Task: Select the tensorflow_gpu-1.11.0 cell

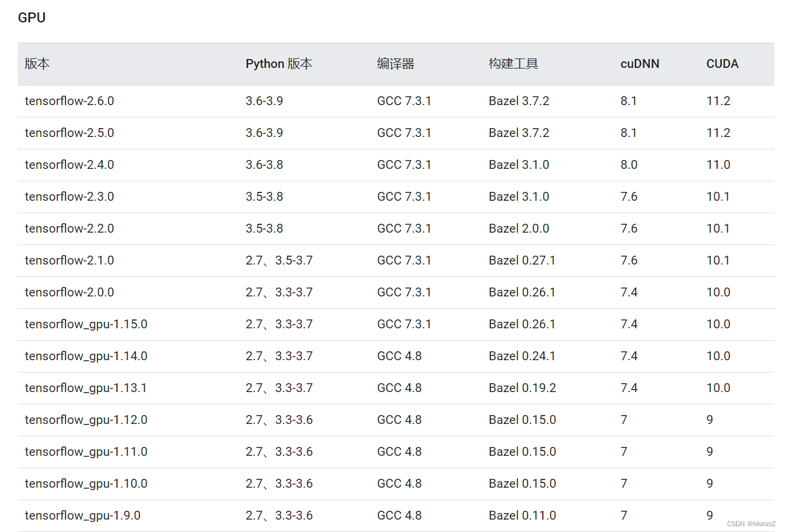Action: pyautogui.click(x=86, y=452)
